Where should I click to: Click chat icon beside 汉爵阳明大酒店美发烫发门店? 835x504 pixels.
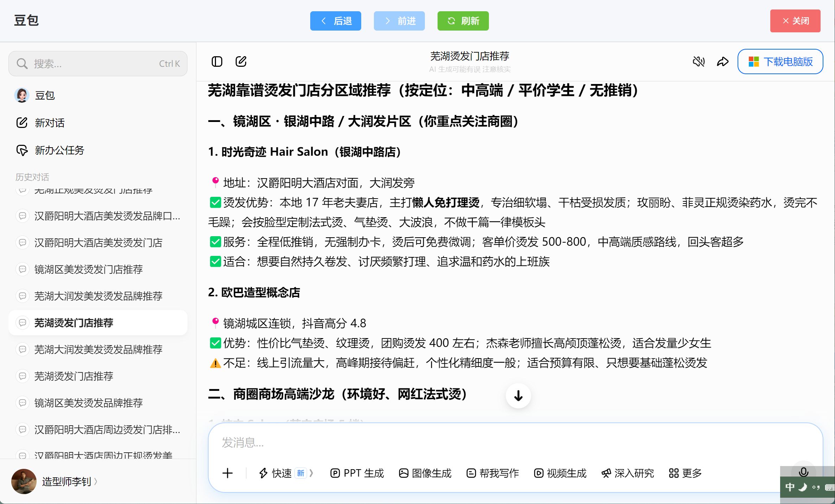coord(23,243)
